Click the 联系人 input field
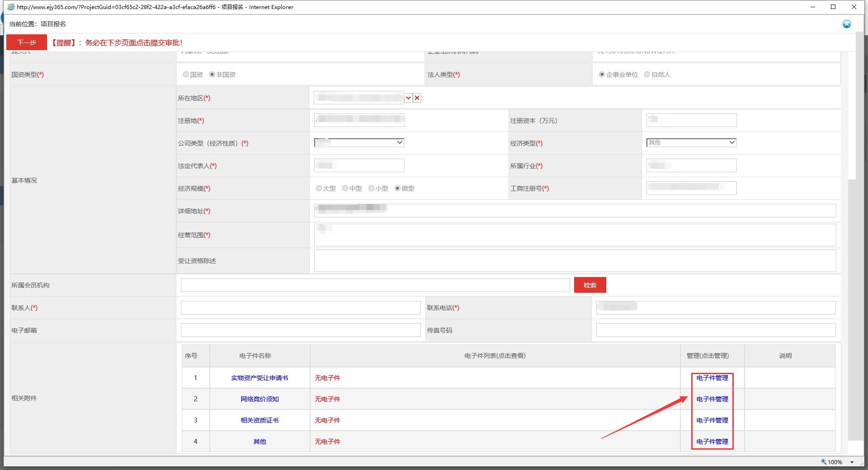Screen dimensions: 868x470 [x=301, y=308]
